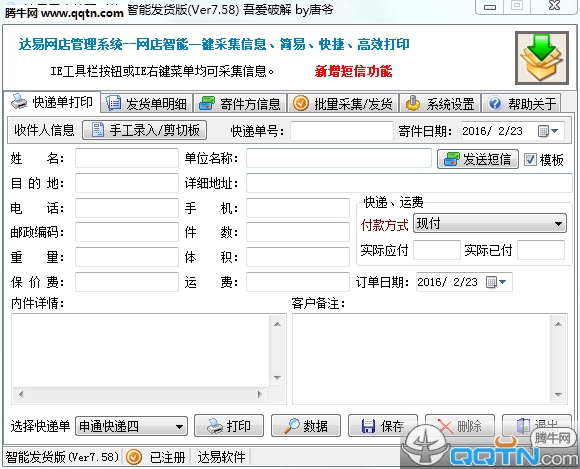Click 达易软件 in the status bar
The height and width of the screenshot is (469, 580).
[221, 457]
